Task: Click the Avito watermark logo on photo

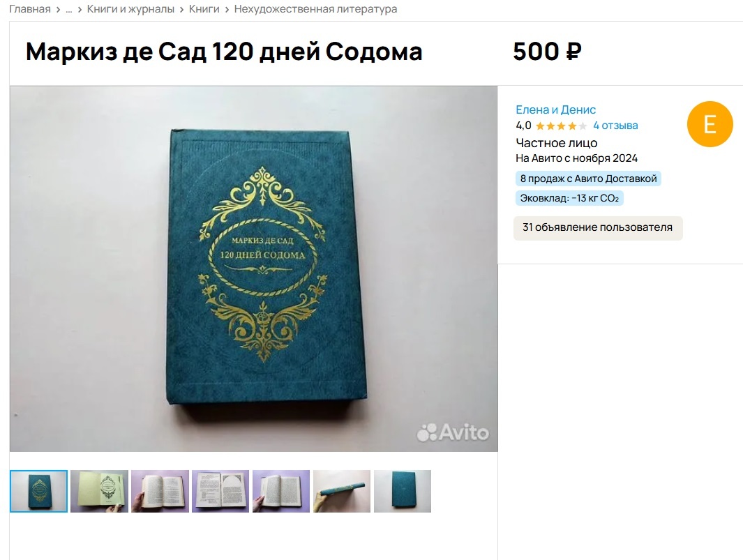Action: click(x=453, y=432)
